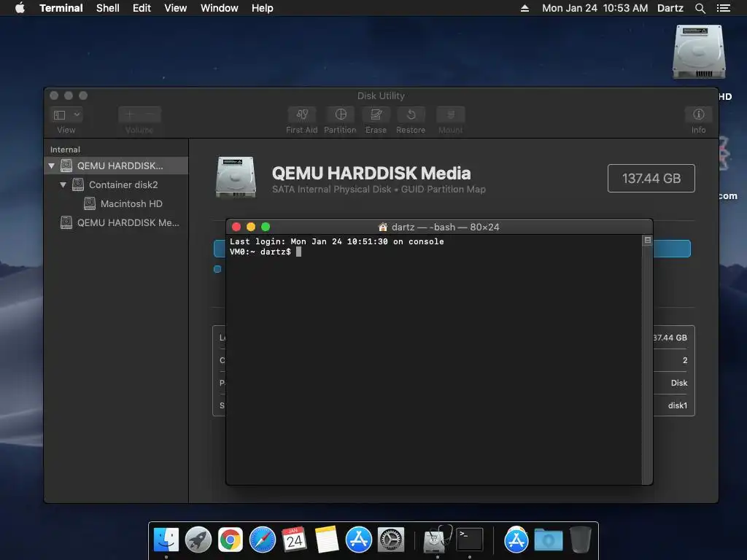Collapse the QEMU HARDDISK tree triangle
The image size is (747, 560).
pyautogui.click(x=52, y=166)
